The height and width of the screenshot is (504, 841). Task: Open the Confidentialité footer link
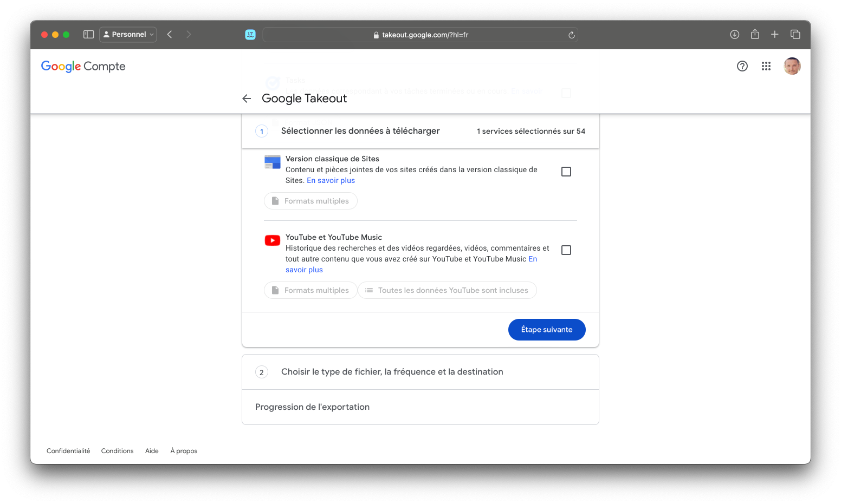(x=68, y=451)
